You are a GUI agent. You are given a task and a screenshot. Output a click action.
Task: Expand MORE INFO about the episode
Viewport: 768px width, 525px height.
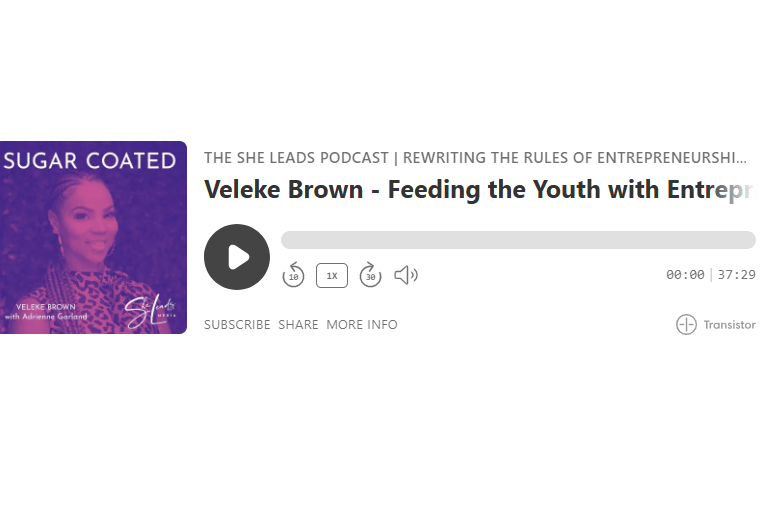(x=362, y=325)
